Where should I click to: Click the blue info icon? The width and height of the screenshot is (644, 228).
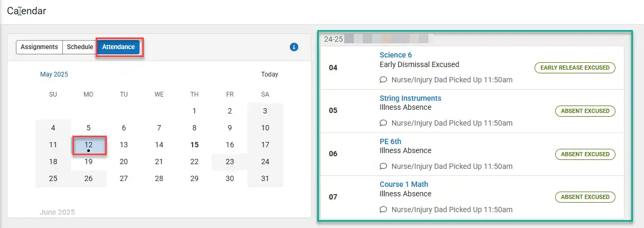[x=295, y=47]
